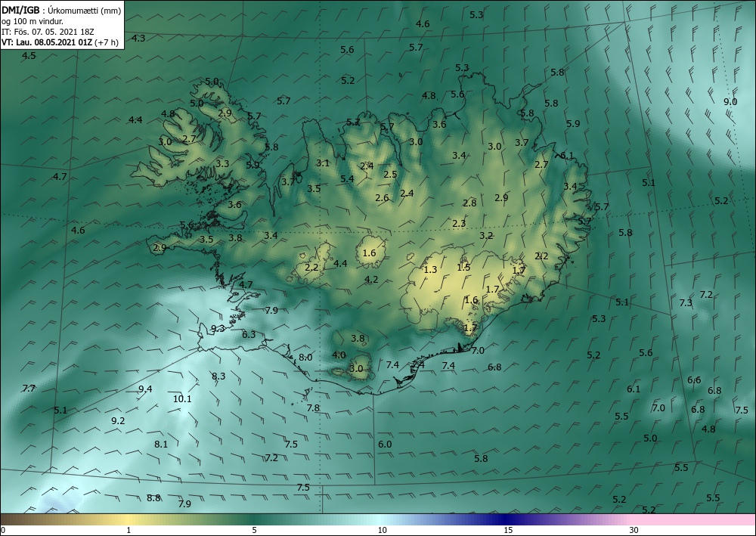
Task: Click the 8.1 value on the map
Action: tap(161, 445)
